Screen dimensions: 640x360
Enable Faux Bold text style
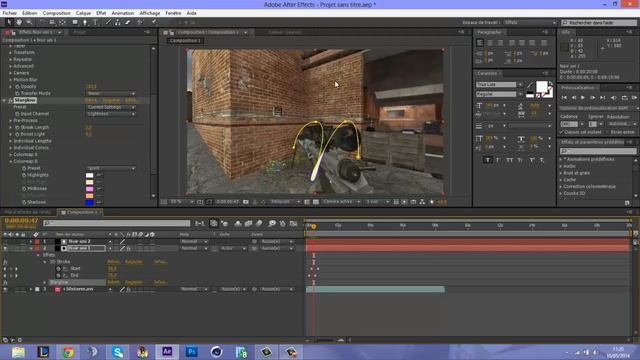487,160
